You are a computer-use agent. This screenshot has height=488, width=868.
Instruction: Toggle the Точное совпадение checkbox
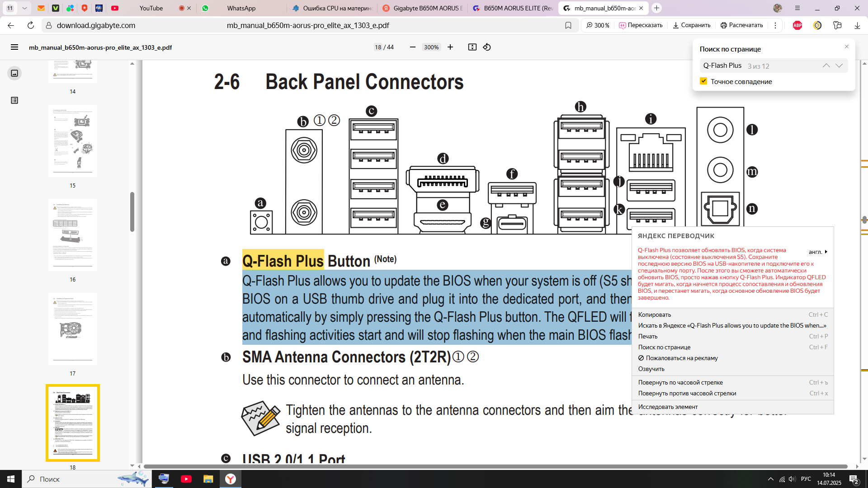(703, 81)
